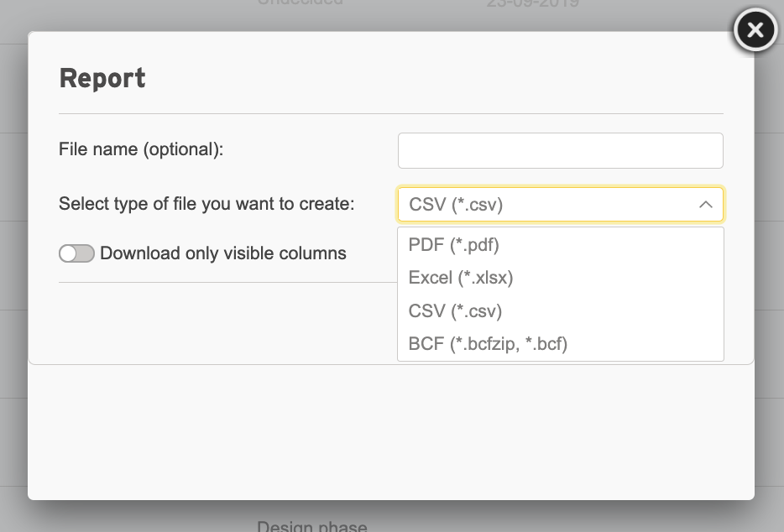Viewport: 784px width, 532px height.
Task: Close the Report dialog with the X icon
Action: (x=755, y=30)
